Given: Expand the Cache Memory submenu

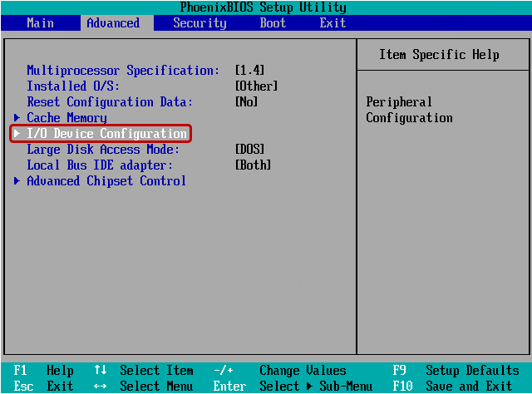Looking at the screenshot, I should click(66, 118).
